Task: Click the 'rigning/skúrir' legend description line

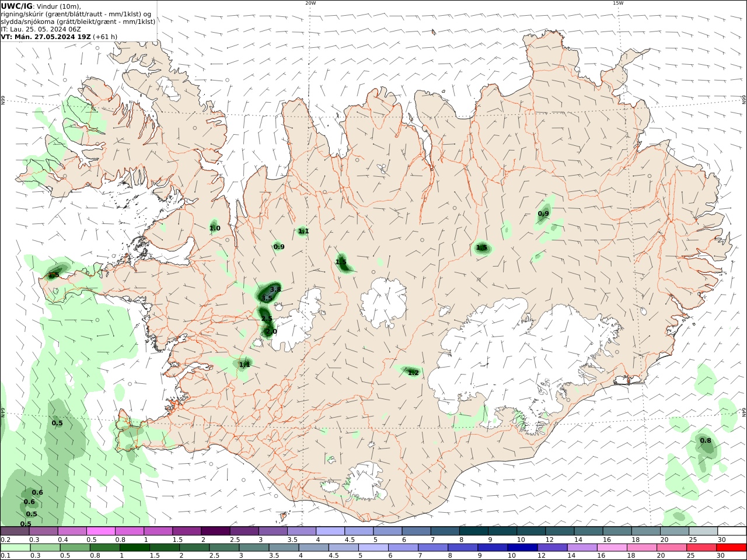Action: coord(76,14)
